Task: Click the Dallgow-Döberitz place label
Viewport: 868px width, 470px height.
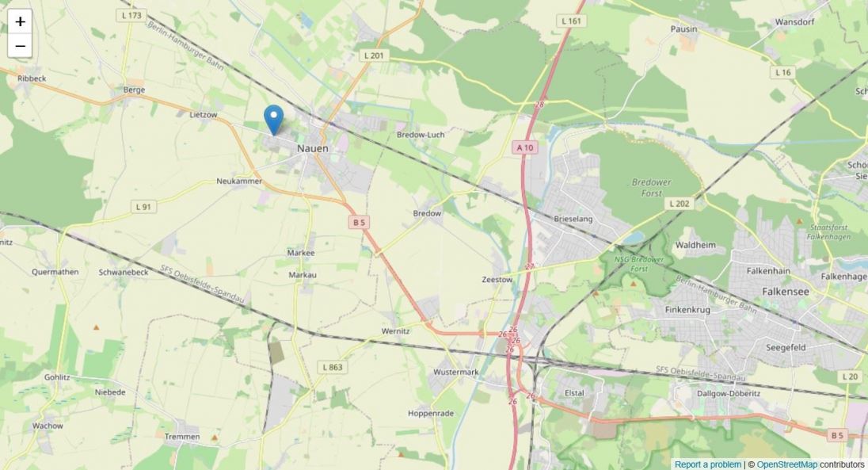Action: (729, 393)
